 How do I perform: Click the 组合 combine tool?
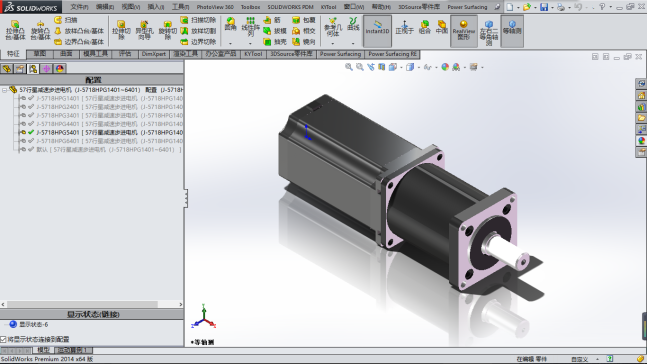tap(425, 27)
